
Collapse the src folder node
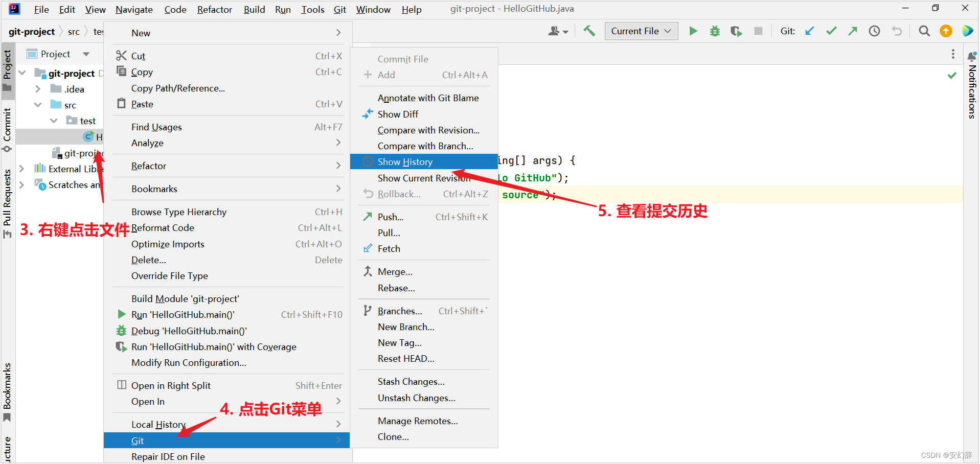pos(38,105)
